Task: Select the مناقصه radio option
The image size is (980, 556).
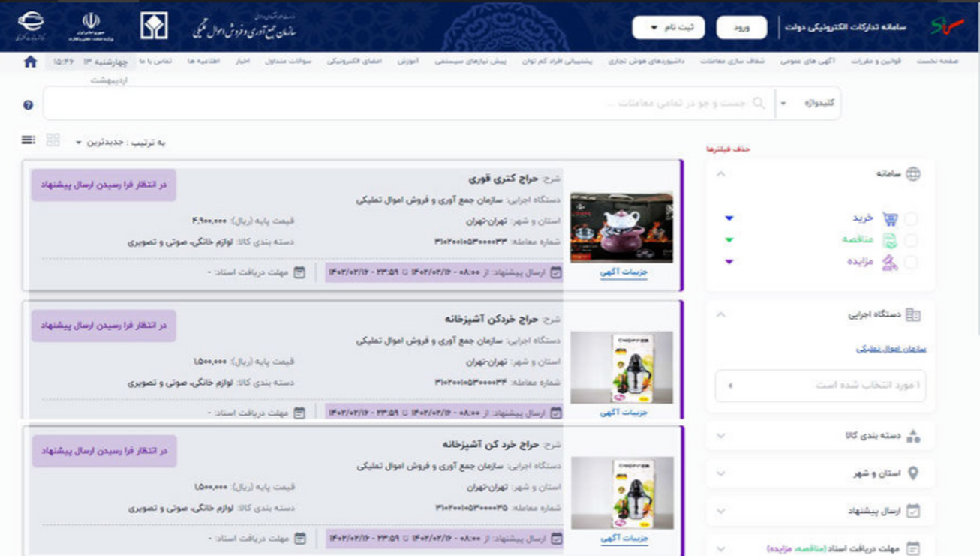Action: click(911, 241)
